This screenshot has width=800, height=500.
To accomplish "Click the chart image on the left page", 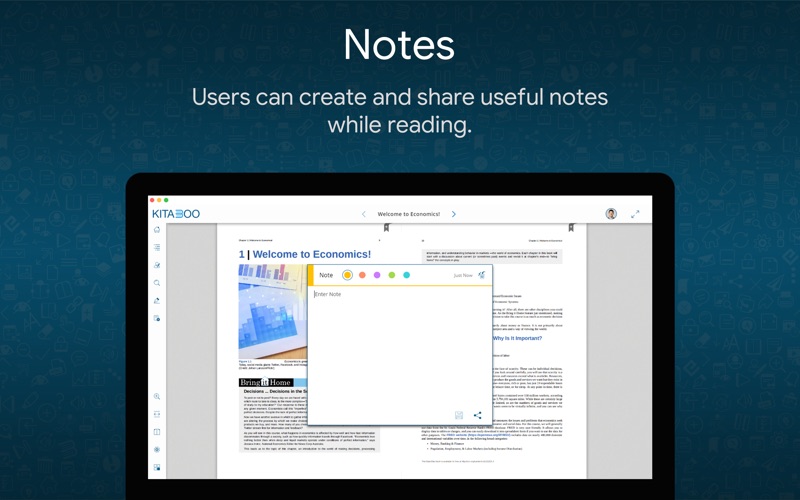I will pyautogui.click(x=273, y=311).
